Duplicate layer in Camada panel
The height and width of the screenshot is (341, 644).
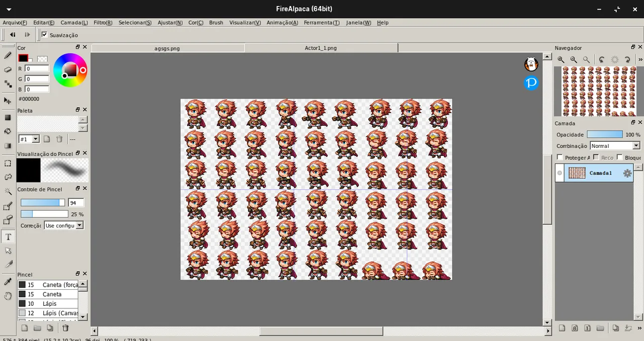pos(615,328)
